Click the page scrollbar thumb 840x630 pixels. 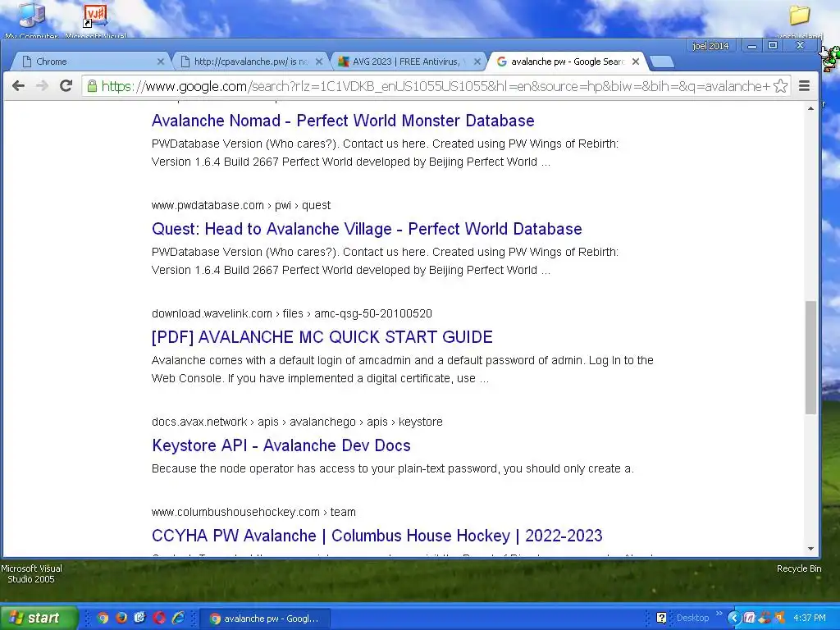[810, 358]
